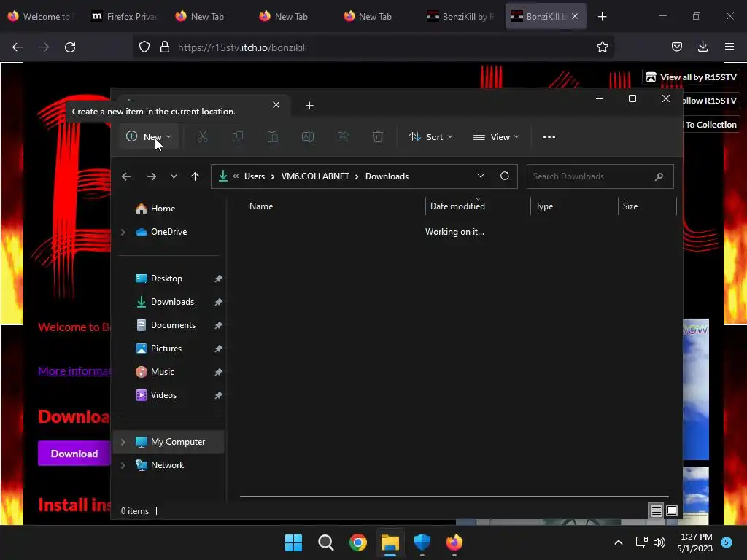Image resolution: width=747 pixels, height=560 pixels.
Task: Click the purple Download button on page
Action: pos(74,454)
